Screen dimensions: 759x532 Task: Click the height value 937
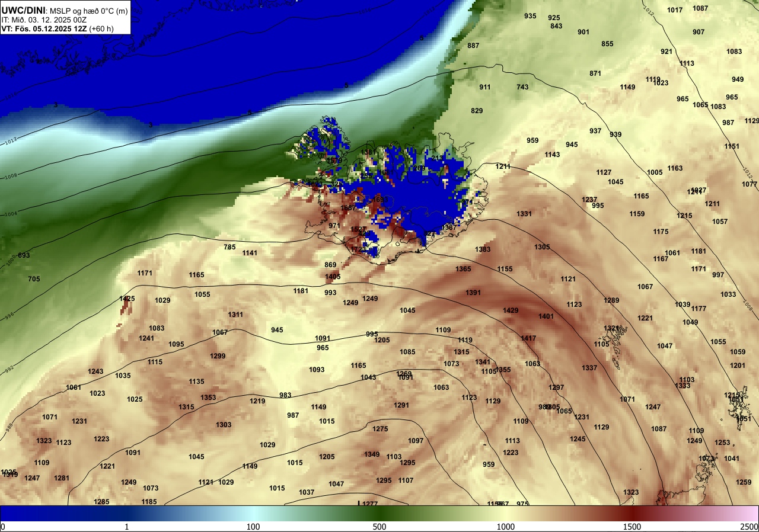[x=595, y=131]
